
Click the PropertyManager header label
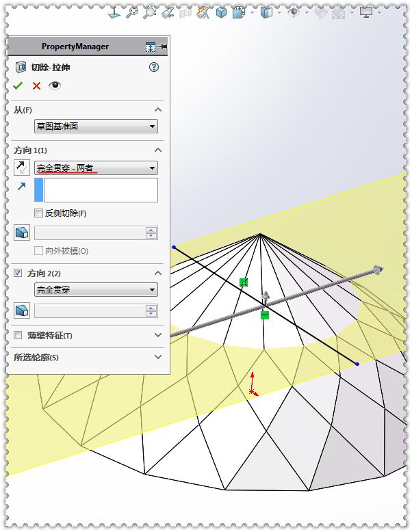[x=75, y=46]
